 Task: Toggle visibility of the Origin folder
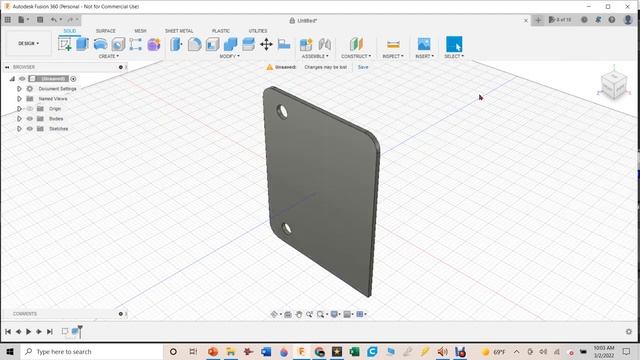(x=30, y=109)
